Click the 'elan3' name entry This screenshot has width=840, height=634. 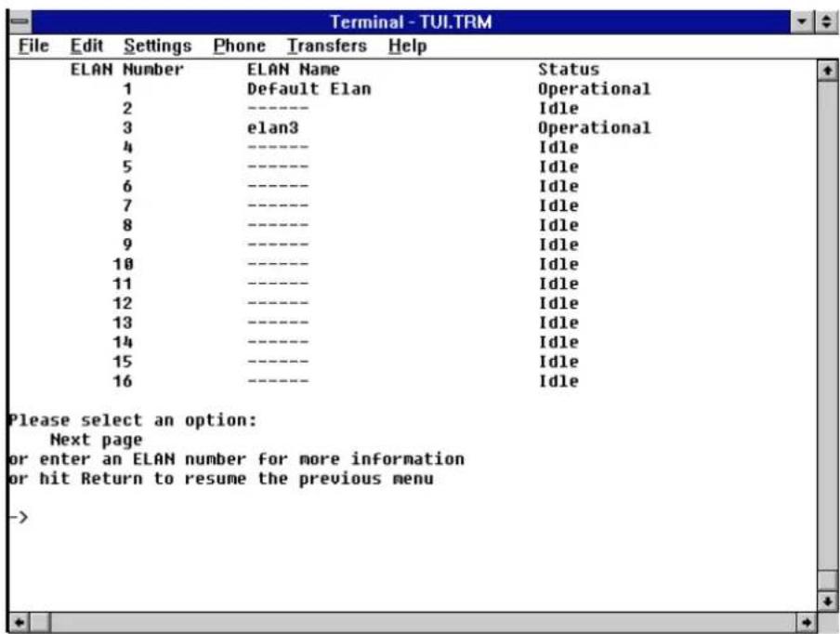point(272,128)
